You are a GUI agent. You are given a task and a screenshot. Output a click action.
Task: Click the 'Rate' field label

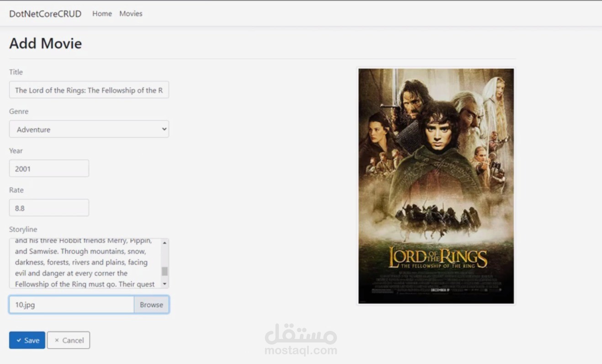16,190
